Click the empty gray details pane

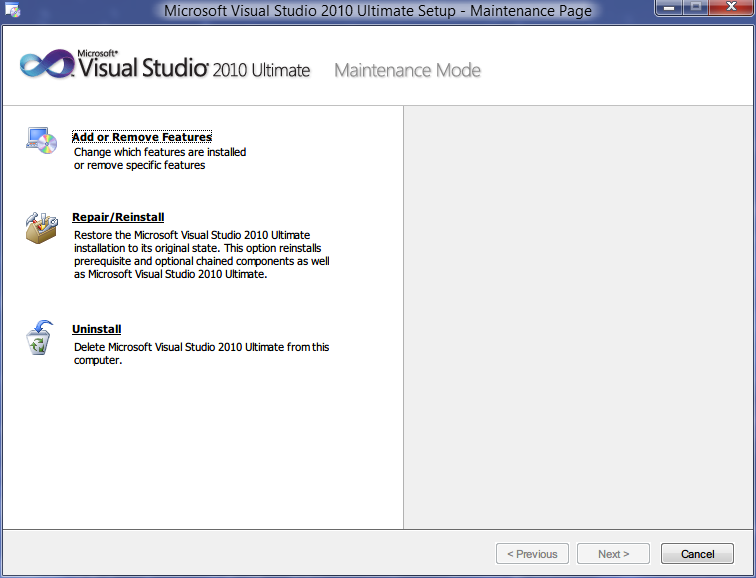pos(578,318)
